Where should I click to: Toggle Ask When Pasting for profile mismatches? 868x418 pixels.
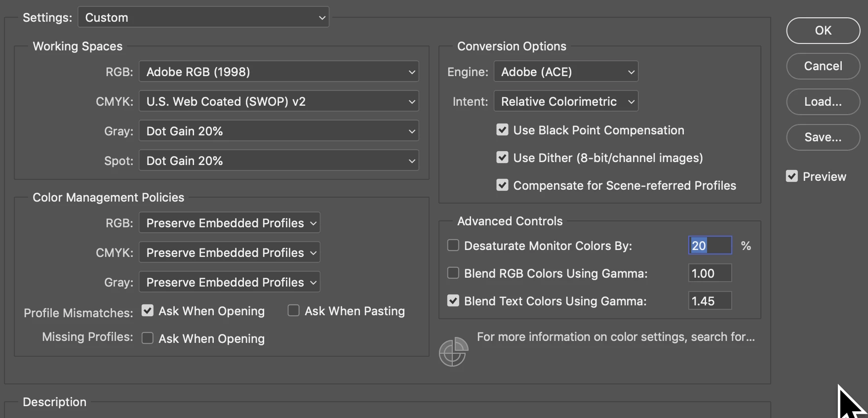(x=293, y=311)
